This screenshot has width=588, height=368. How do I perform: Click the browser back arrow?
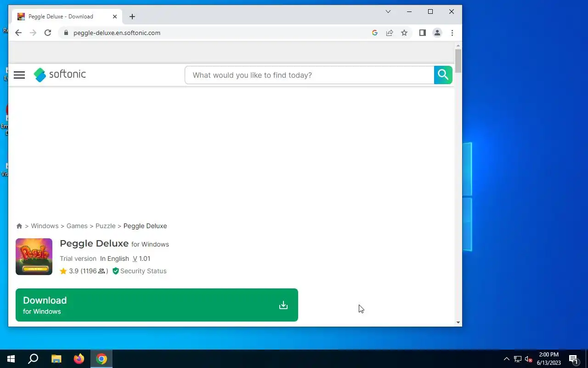(x=18, y=33)
